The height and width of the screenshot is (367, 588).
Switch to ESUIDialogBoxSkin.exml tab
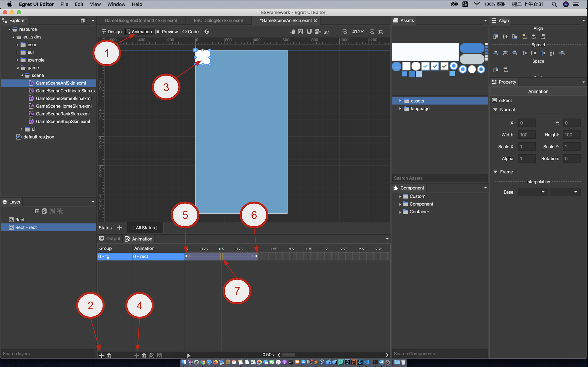pyautogui.click(x=218, y=20)
